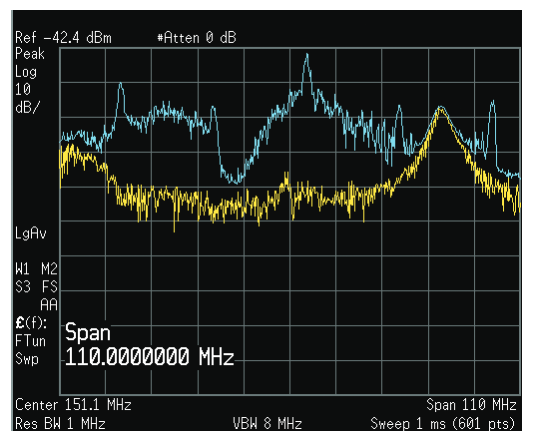This screenshot has width=534, height=438.
Task: Click the 'LgAv' averaging label
Action: point(31,234)
